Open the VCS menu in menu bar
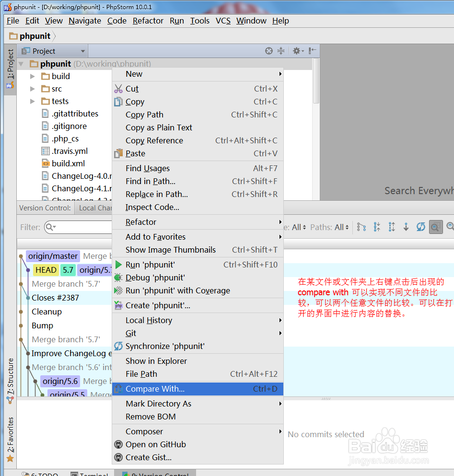This screenshot has width=454, height=476. [x=223, y=21]
